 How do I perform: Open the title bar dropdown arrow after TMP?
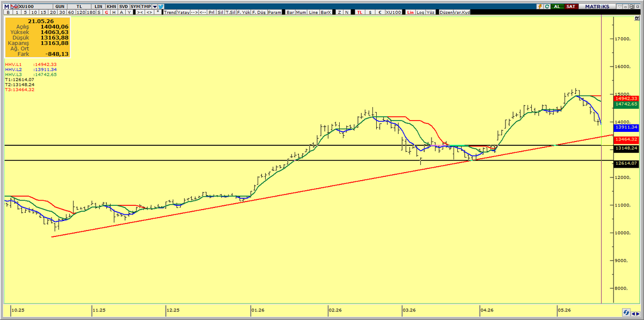click(155, 6)
